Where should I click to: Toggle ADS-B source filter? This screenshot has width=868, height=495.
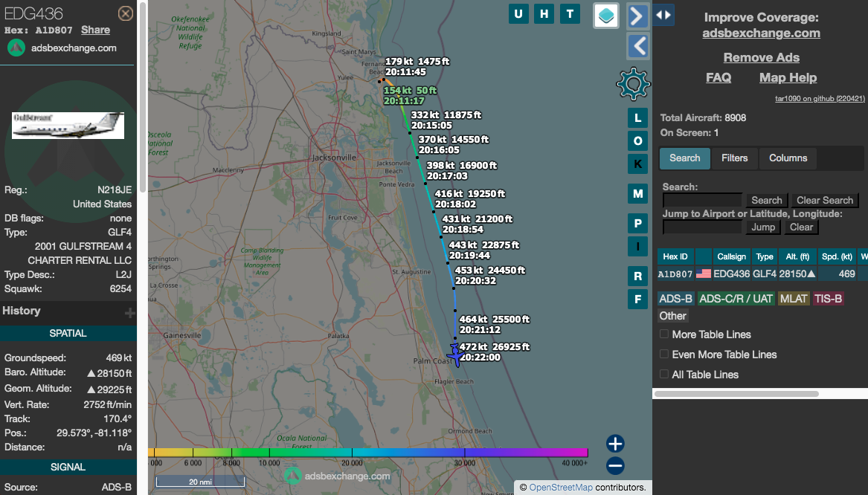[675, 299]
